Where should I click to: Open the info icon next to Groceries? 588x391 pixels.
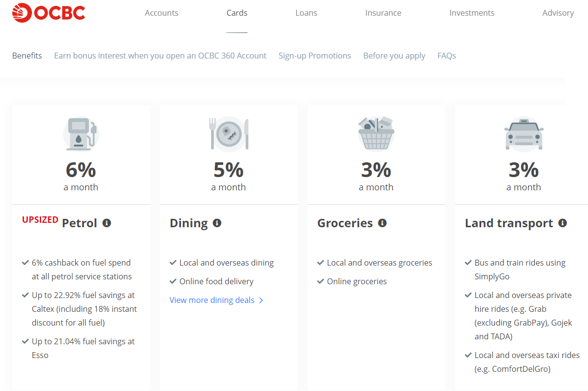(x=382, y=222)
